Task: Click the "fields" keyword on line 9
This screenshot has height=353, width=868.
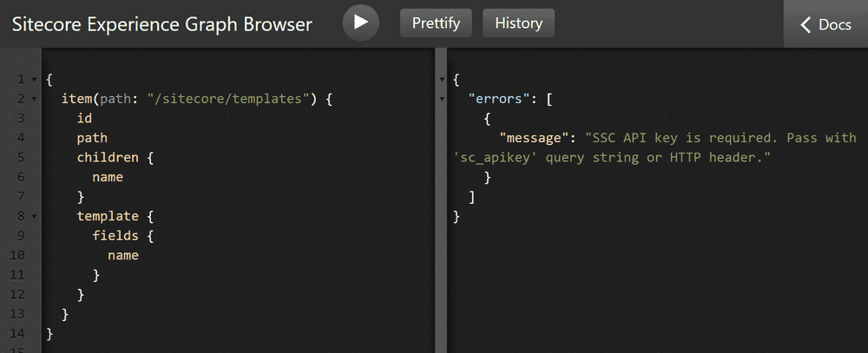Action: click(115, 236)
